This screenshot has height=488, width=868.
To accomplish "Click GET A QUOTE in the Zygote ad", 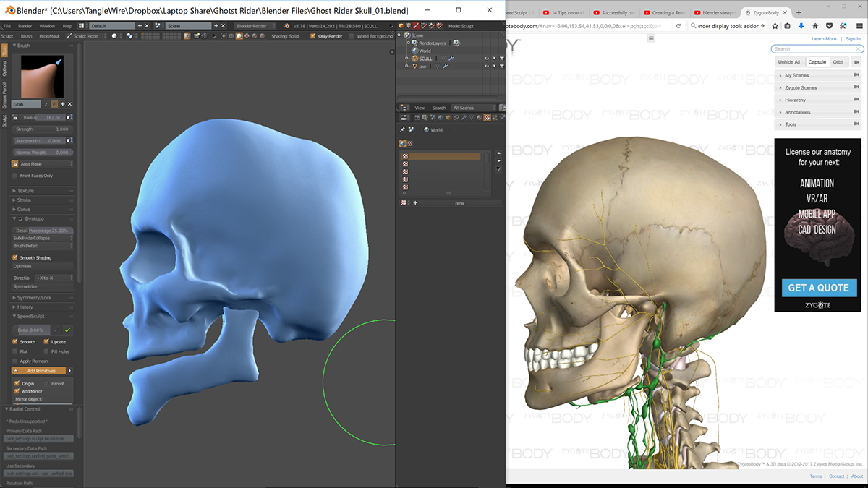I will coord(818,288).
